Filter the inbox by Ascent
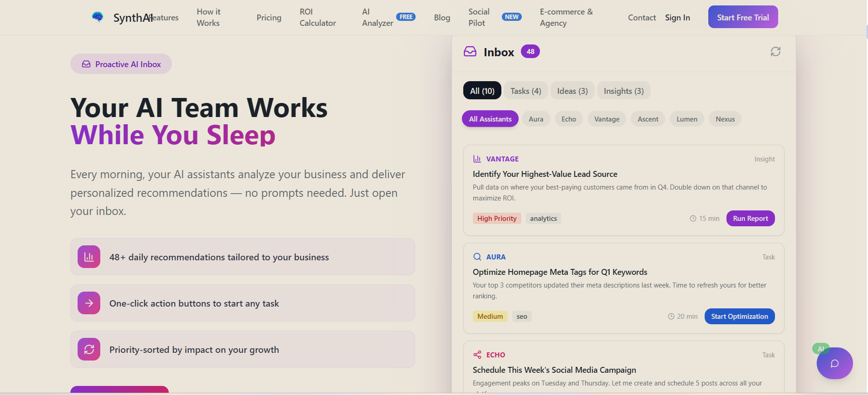This screenshot has height=395, width=868. click(648, 119)
